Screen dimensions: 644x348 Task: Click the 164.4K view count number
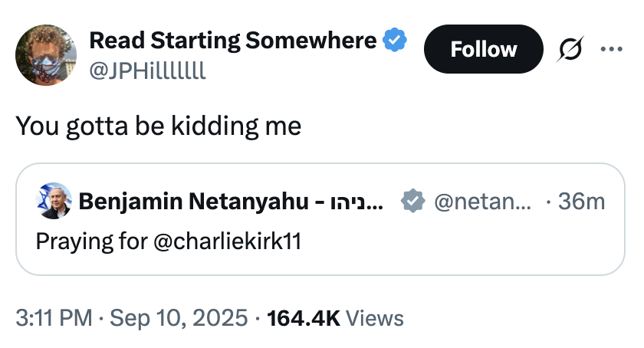click(x=303, y=317)
